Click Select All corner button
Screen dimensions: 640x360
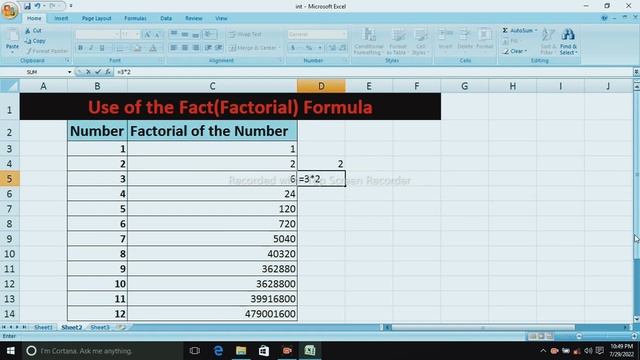tap(9, 86)
